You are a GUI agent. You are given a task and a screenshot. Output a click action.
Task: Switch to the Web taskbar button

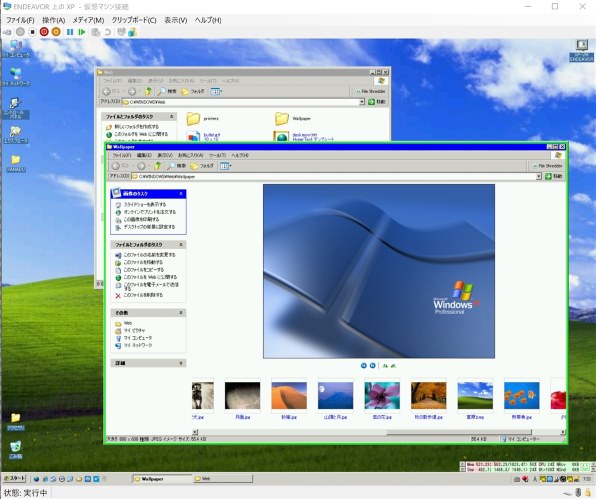222,479
